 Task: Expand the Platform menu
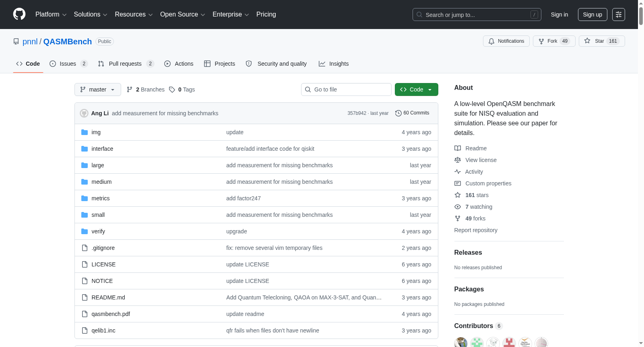point(51,15)
